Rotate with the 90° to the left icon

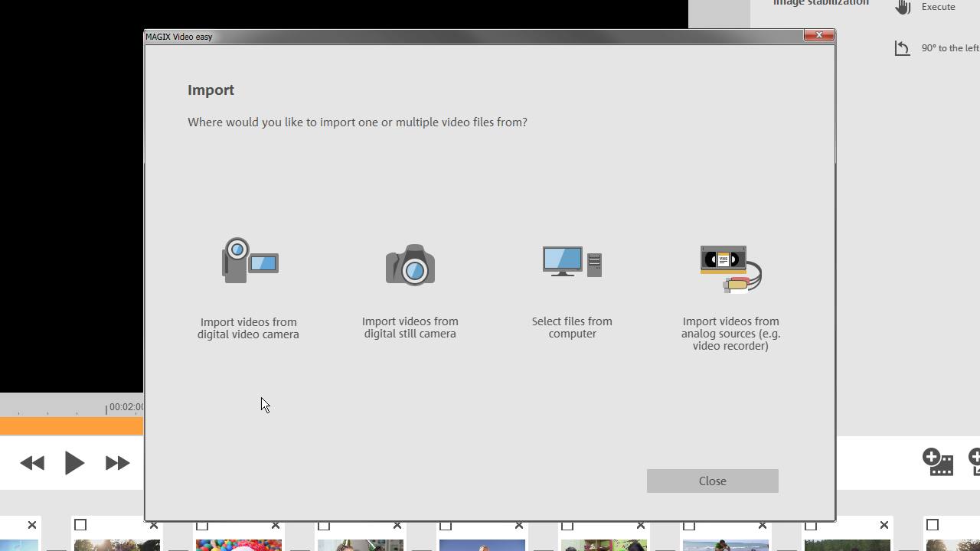903,48
